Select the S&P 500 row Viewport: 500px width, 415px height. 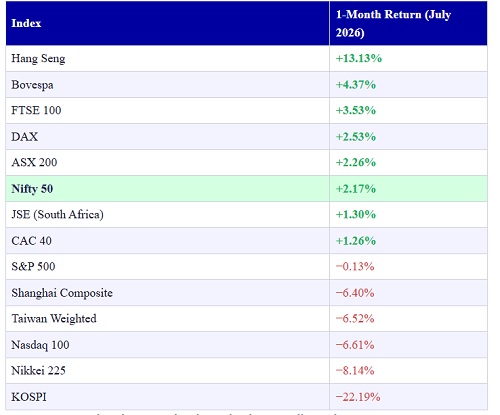click(x=246, y=266)
